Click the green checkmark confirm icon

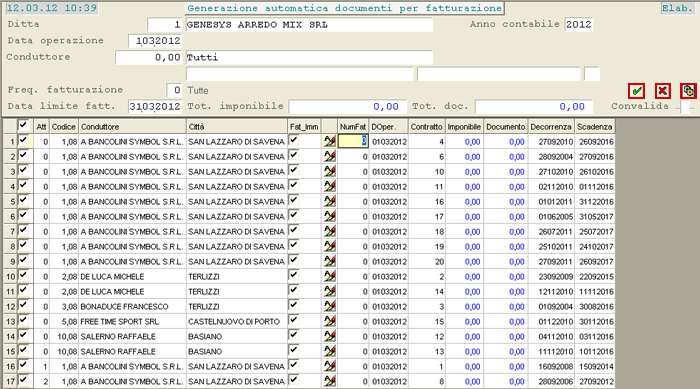tap(636, 91)
